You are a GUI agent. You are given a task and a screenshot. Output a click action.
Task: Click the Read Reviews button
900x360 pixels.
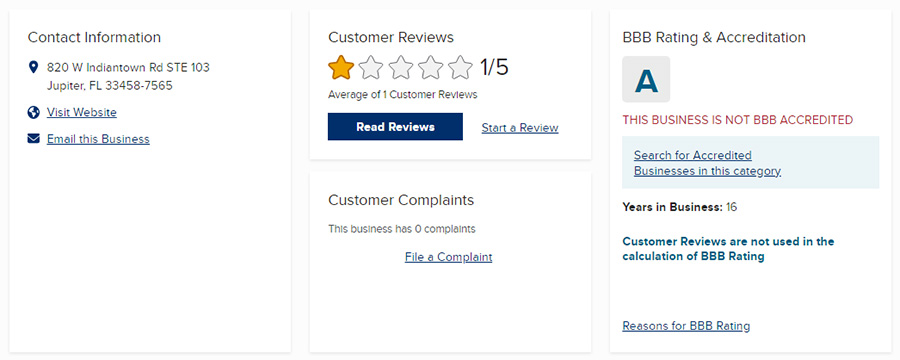(x=395, y=126)
